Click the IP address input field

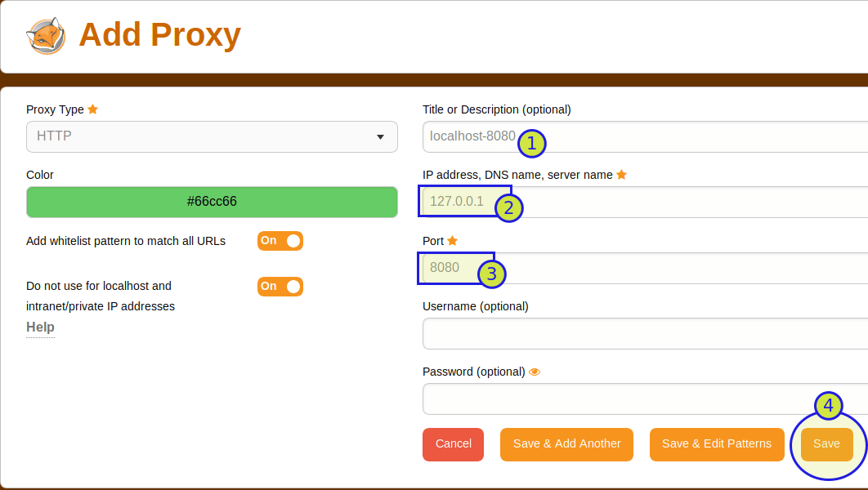pyautogui.click(x=645, y=202)
